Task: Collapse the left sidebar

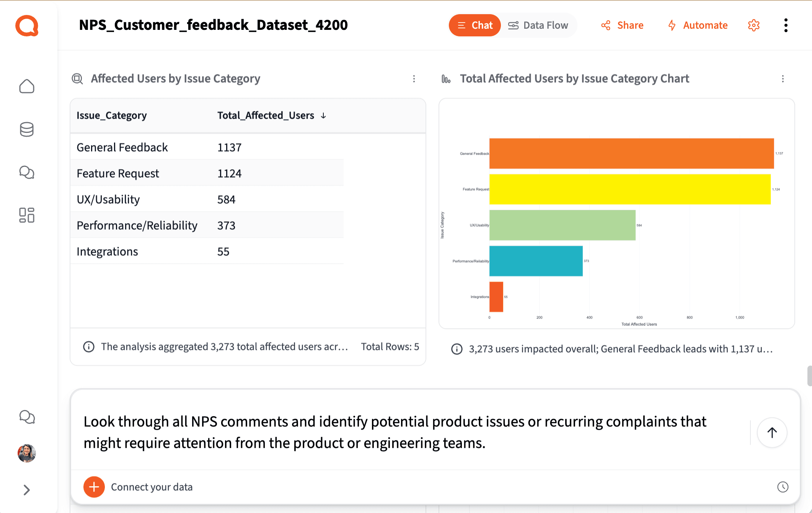Action: (x=27, y=490)
